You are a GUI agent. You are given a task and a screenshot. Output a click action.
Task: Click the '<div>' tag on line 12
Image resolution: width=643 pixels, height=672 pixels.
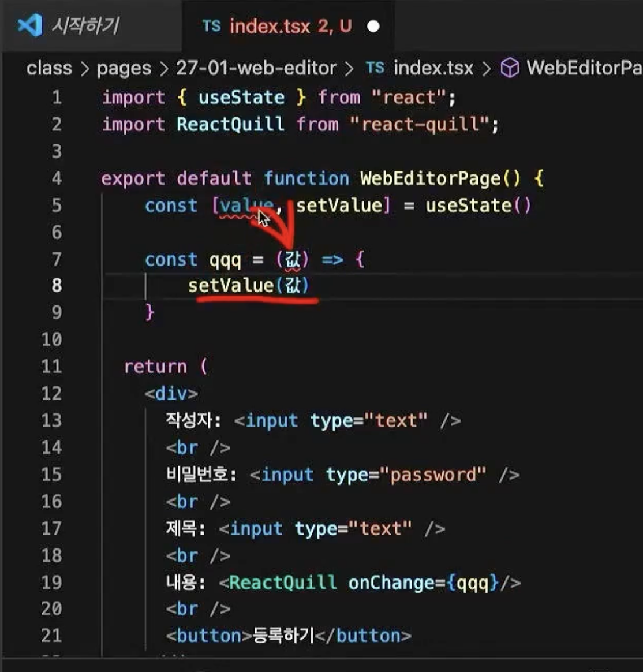pos(171,393)
